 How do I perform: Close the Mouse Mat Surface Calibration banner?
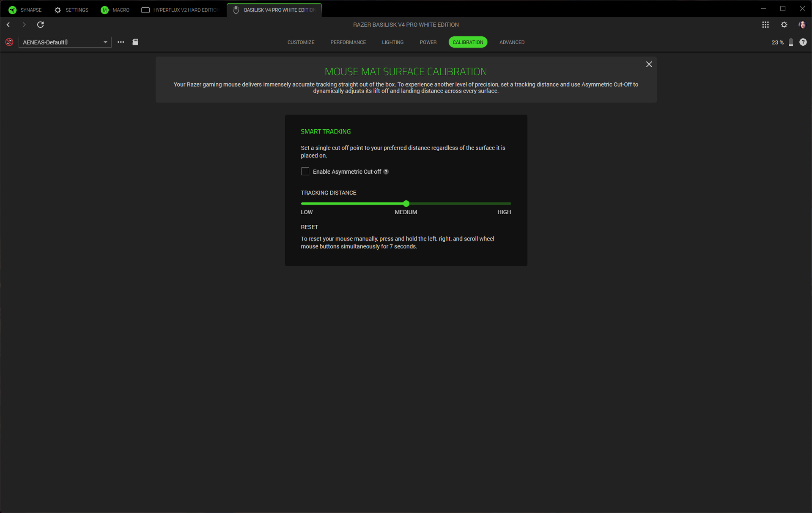click(x=649, y=64)
